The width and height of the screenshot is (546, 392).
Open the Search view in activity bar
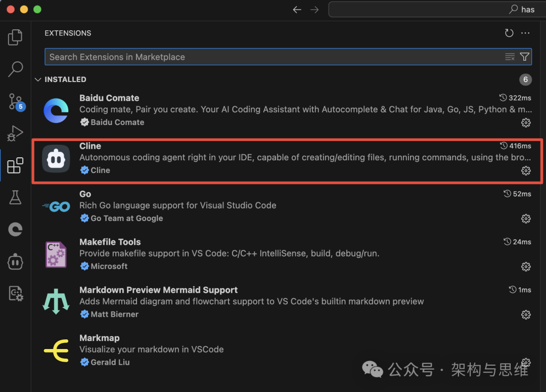(15, 69)
